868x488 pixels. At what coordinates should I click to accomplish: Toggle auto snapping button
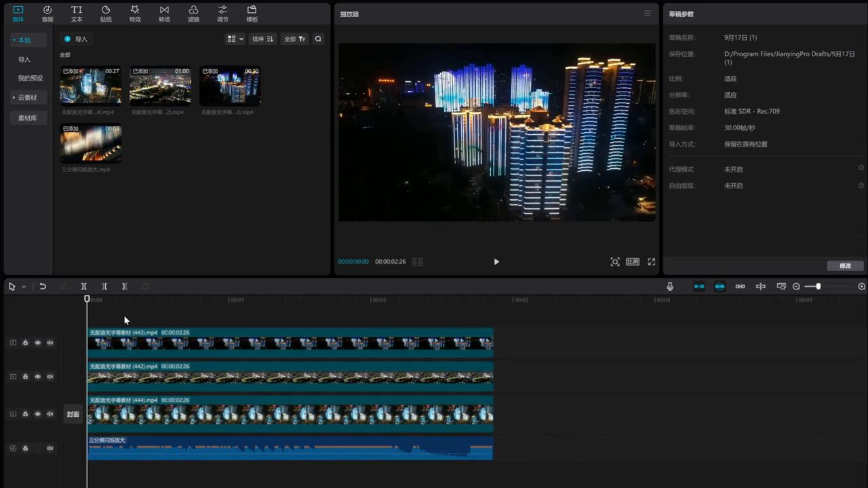pos(719,287)
